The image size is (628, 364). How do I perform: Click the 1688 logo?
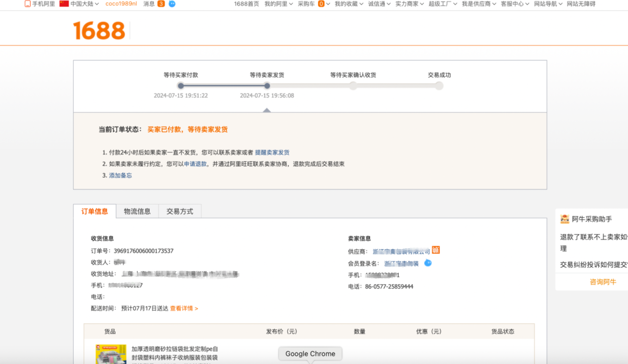[x=99, y=31]
